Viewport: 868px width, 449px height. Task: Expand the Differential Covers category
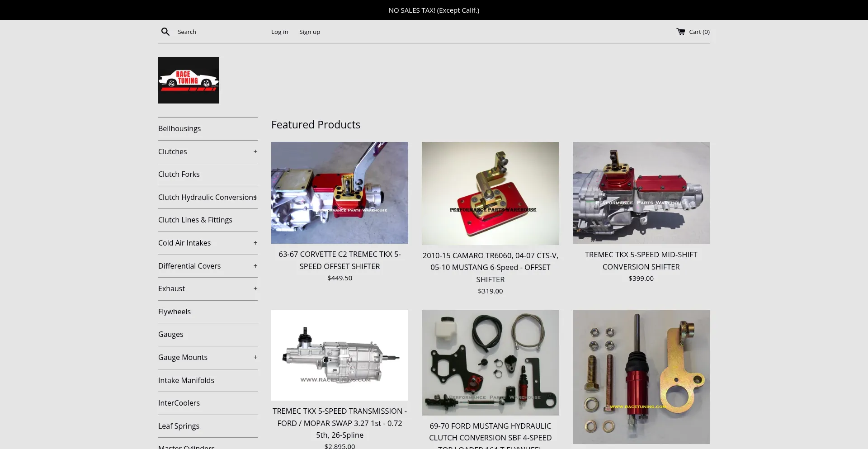tap(255, 266)
